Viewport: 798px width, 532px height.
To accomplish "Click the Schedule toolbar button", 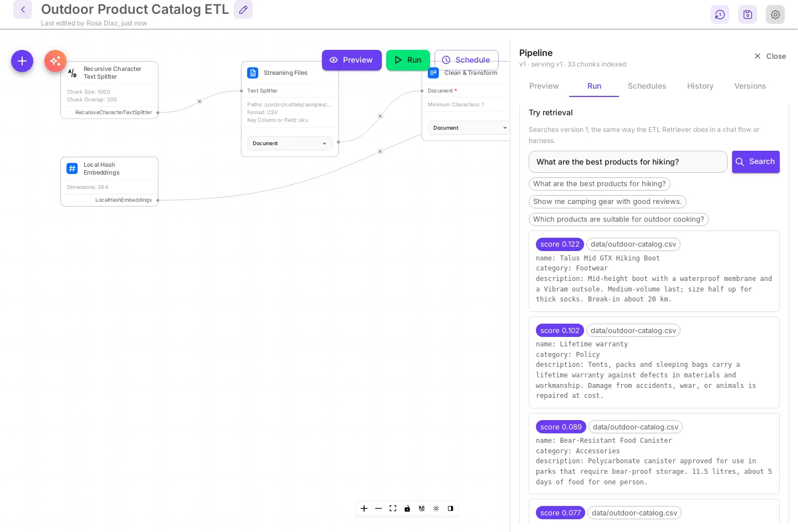I will click(467, 60).
